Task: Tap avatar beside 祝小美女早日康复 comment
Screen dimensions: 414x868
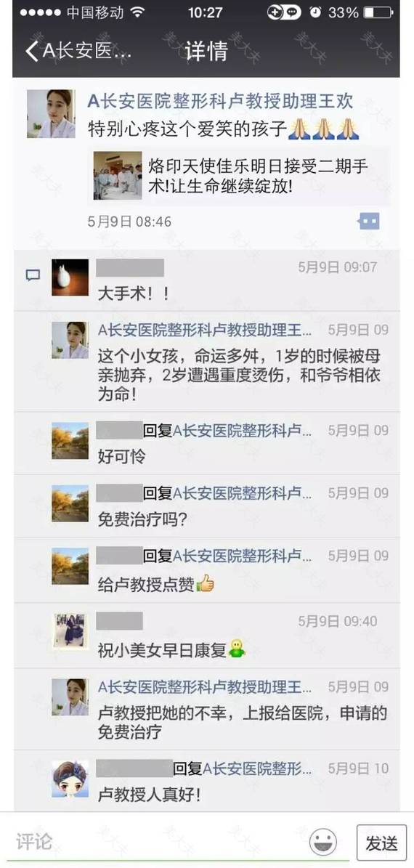Action: (70, 630)
